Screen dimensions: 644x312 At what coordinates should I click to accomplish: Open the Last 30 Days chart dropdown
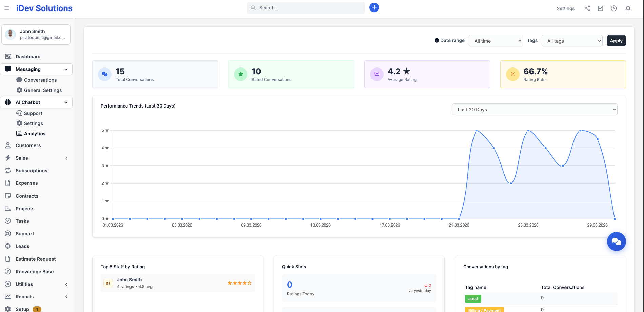click(535, 109)
